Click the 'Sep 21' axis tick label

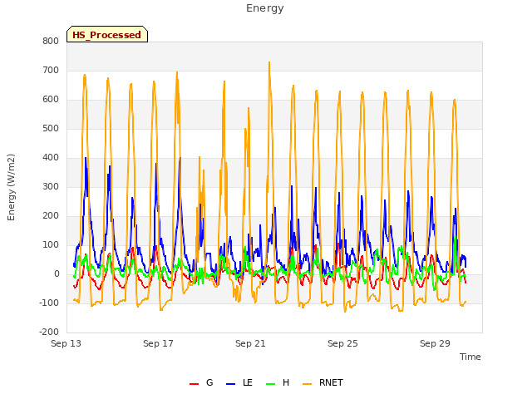coord(250,343)
